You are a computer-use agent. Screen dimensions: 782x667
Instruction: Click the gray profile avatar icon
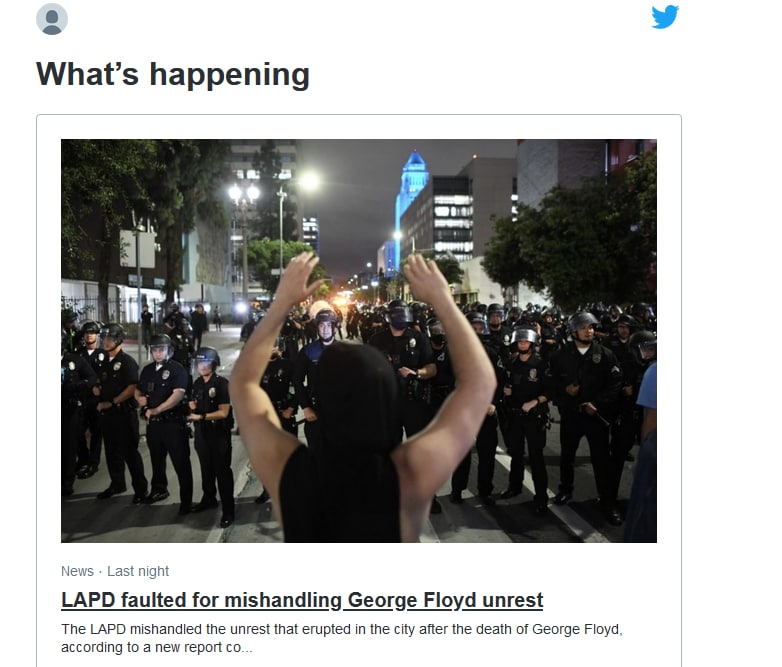(x=52, y=19)
